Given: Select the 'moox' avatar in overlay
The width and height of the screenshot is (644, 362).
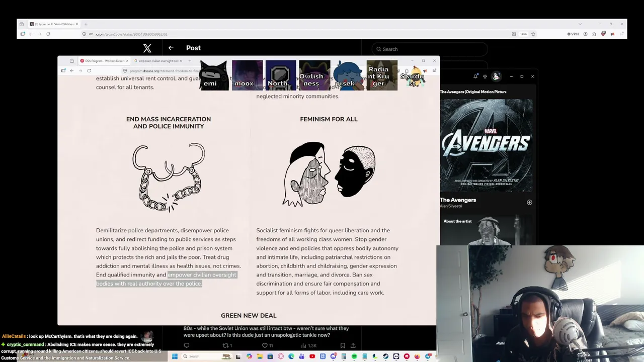Looking at the screenshot, I should pos(247,75).
